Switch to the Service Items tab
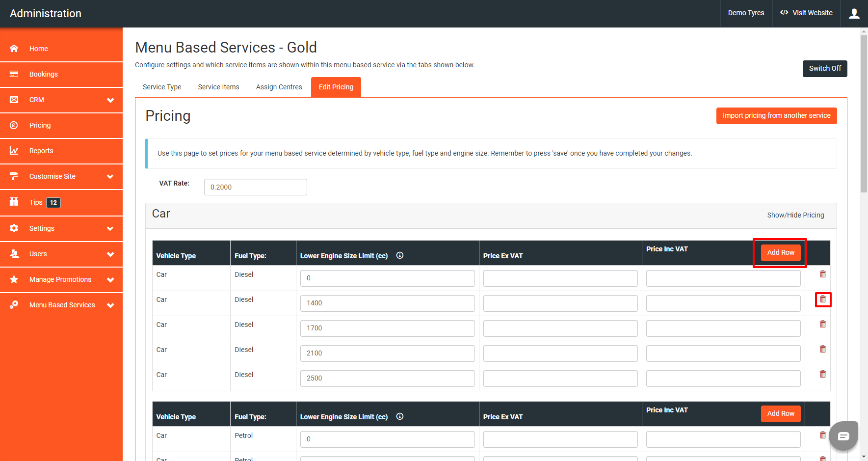The width and height of the screenshot is (868, 461). (218, 87)
